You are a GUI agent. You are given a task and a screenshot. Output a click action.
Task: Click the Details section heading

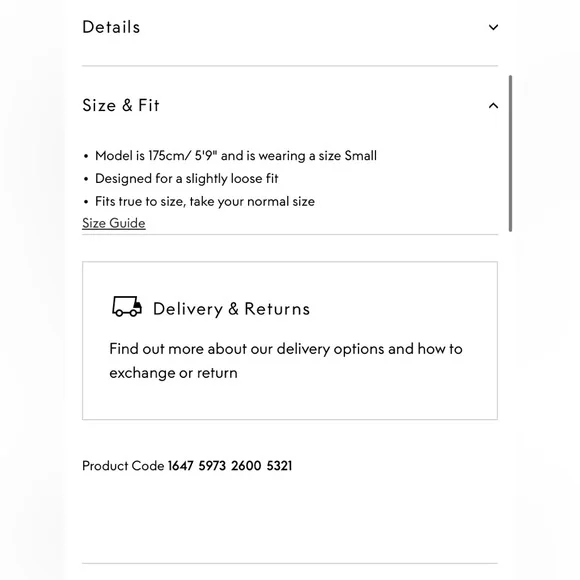point(111,27)
